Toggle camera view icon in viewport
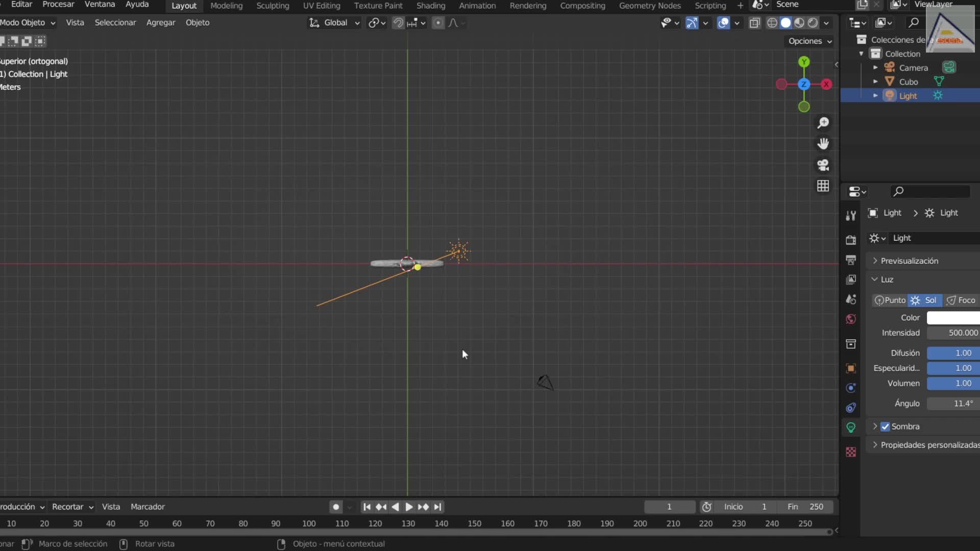Screen dimensions: 980x551 pos(823,165)
